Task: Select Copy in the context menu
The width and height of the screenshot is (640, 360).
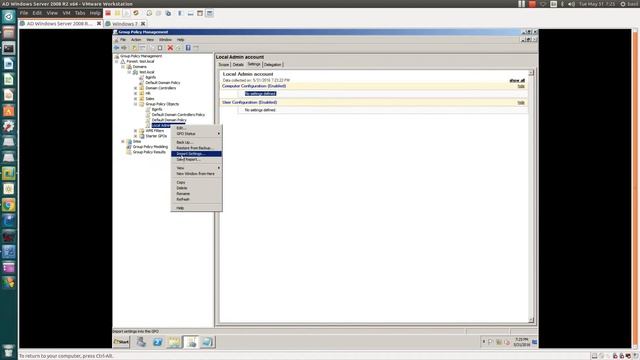Action: (x=196, y=182)
